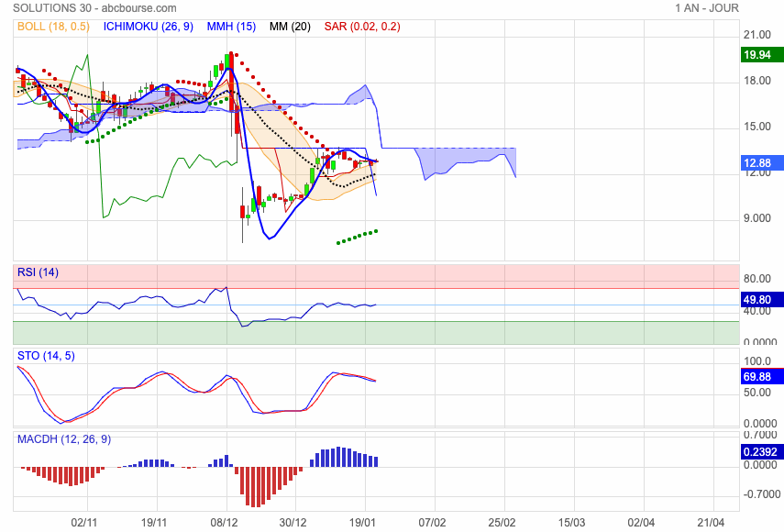Click the 100.0 stochastic axis label

pyautogui.click(x=757, y=361)
